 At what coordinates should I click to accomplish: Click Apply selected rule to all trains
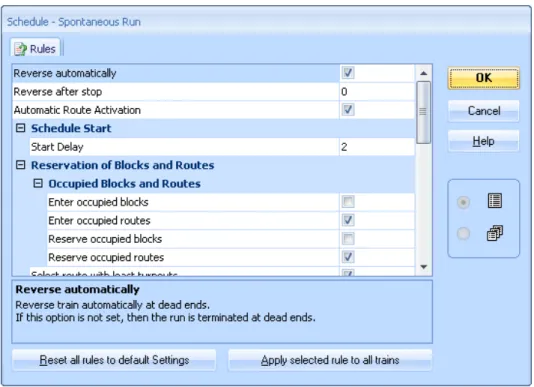point(330,360)
